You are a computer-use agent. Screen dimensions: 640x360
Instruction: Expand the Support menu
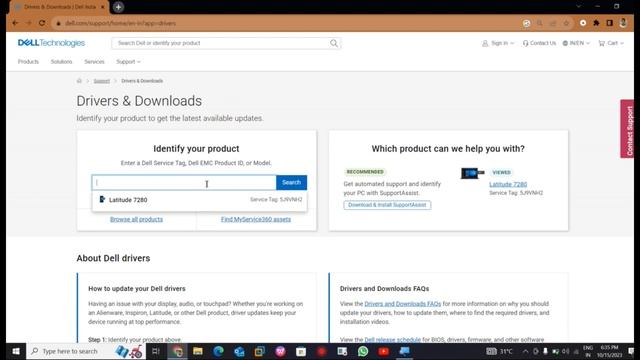[128, 62]
